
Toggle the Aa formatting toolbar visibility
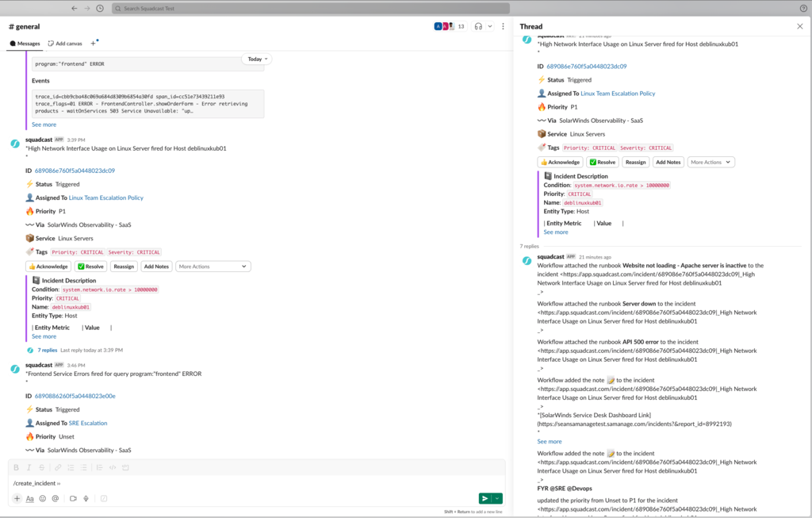click(x=29, y=498)
